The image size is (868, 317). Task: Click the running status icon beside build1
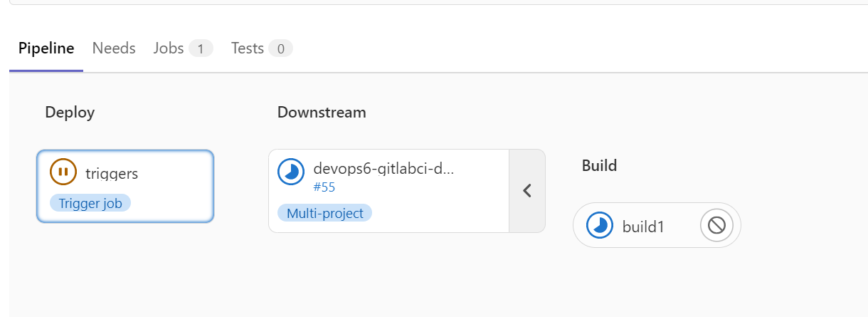pos(600,226)
